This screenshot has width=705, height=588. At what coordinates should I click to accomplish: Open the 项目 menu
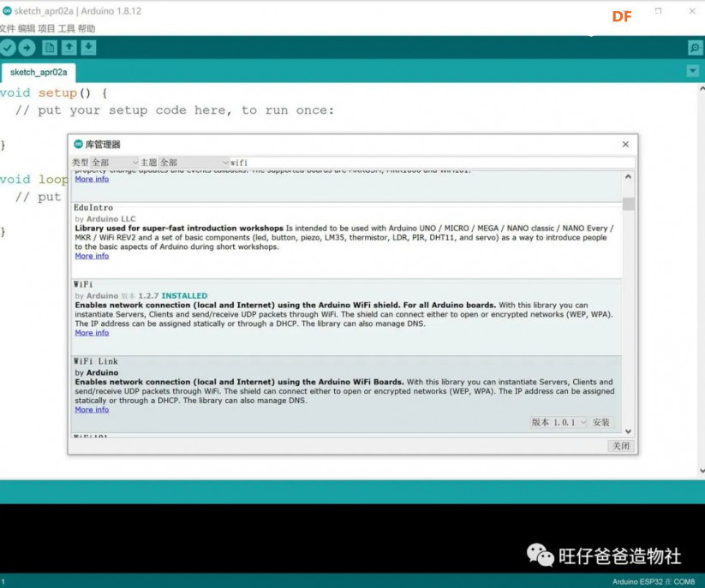(x=46, y=29)
